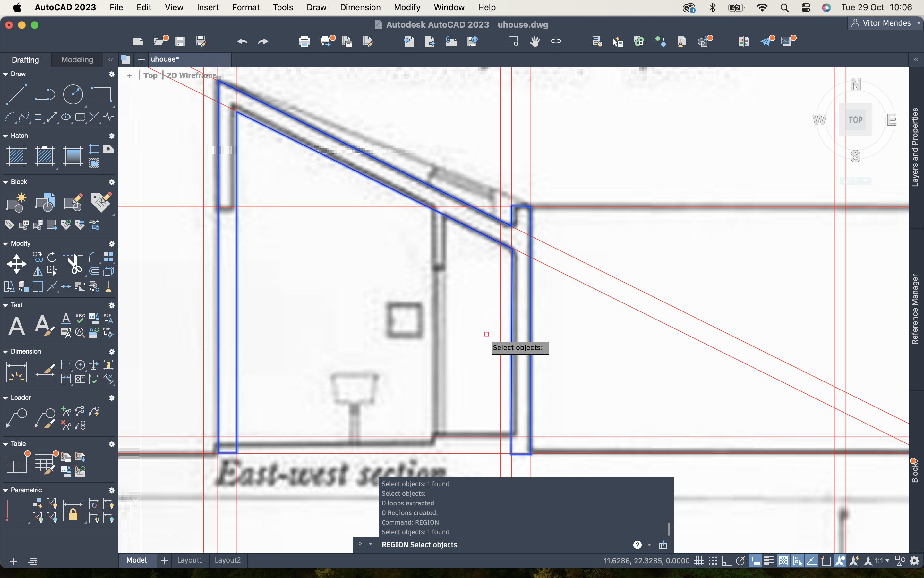Open macOS Spotlight search
This screenshot has height=578, width=924.
(784, 8)
